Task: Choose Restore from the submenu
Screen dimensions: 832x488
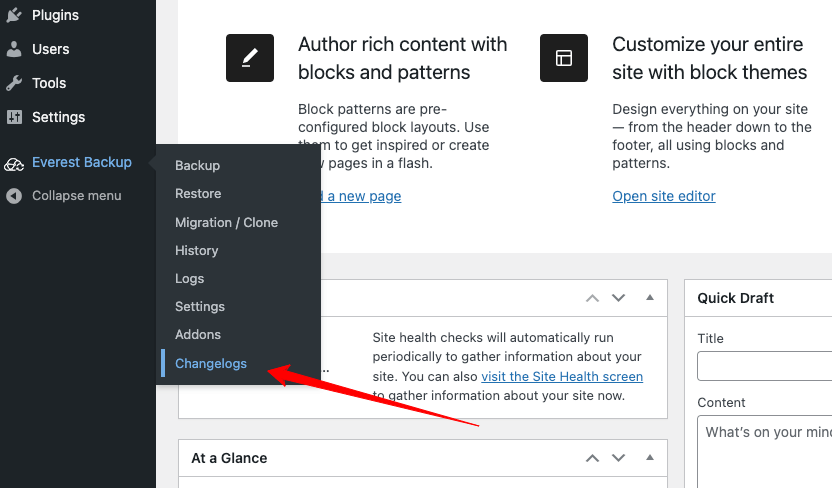Action: coord(198,193)
